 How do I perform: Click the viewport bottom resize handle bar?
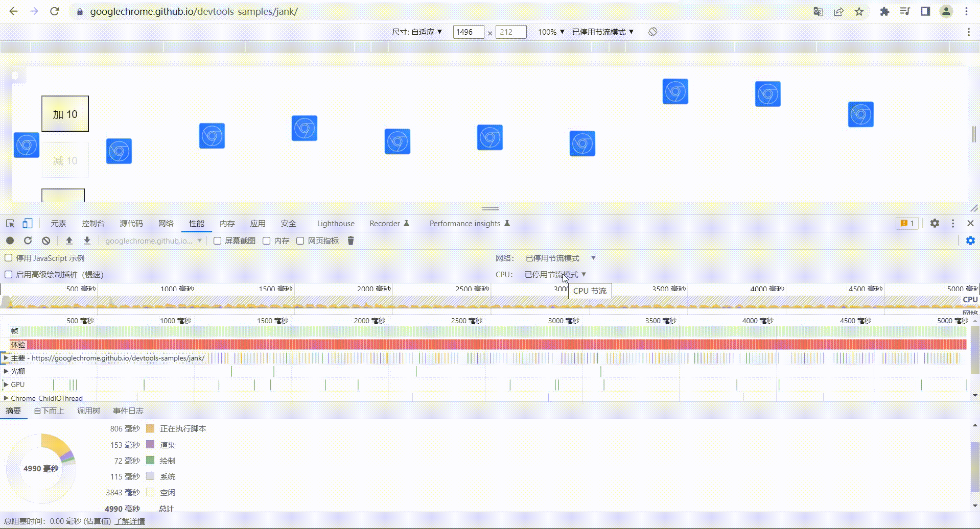tap(490, 208)
